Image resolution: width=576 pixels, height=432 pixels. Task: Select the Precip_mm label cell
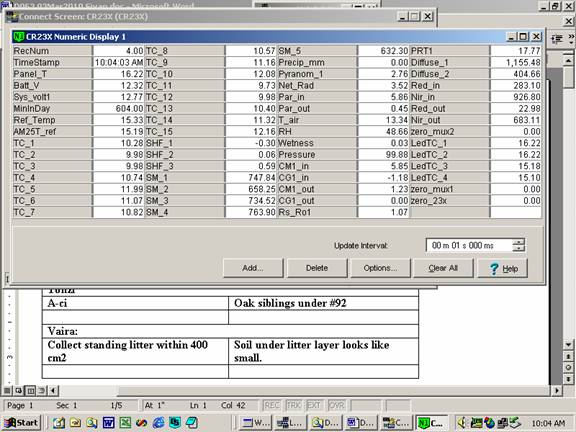click(x=317, y=62)
